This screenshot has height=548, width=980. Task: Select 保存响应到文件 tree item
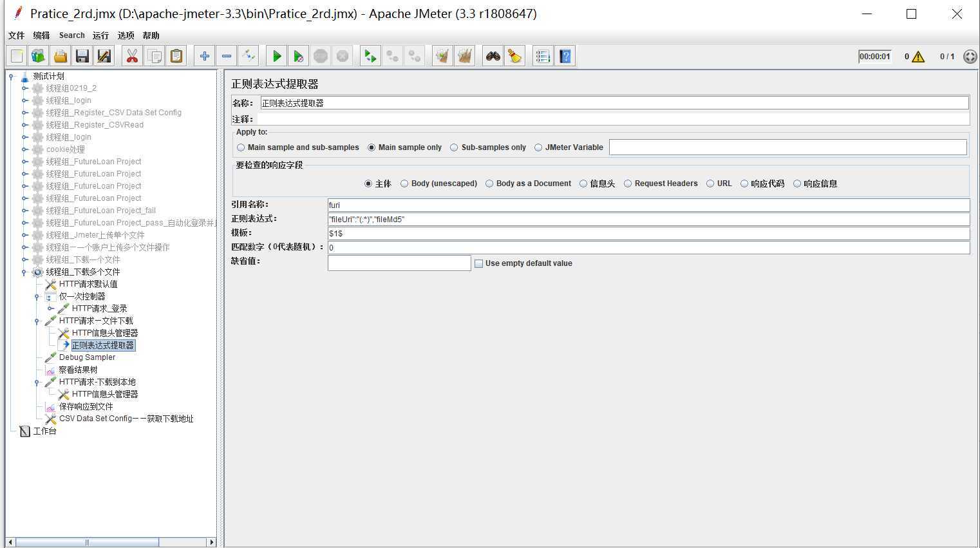(86, 406)
